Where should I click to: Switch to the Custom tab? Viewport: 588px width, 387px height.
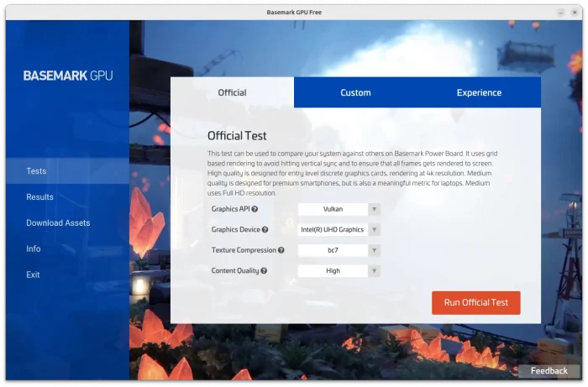tap(355, 92)
